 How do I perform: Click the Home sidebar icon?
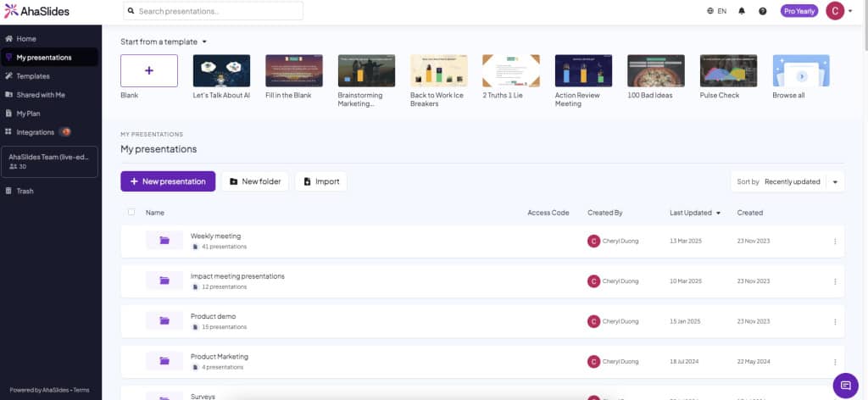pos(8,39)
